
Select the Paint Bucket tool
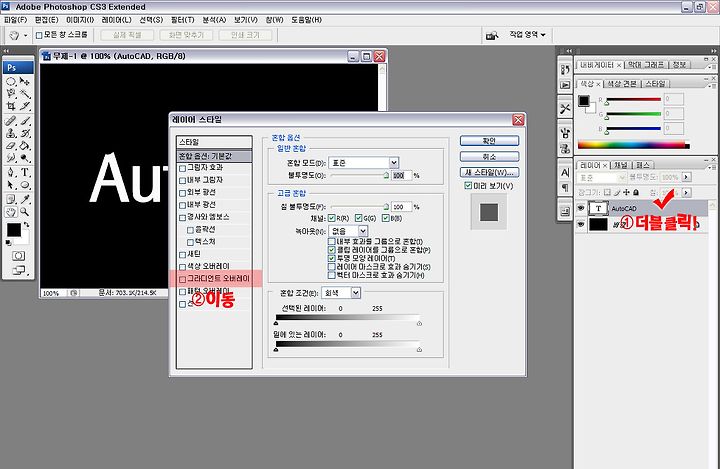pyautogui.click(x=25, y=146)
